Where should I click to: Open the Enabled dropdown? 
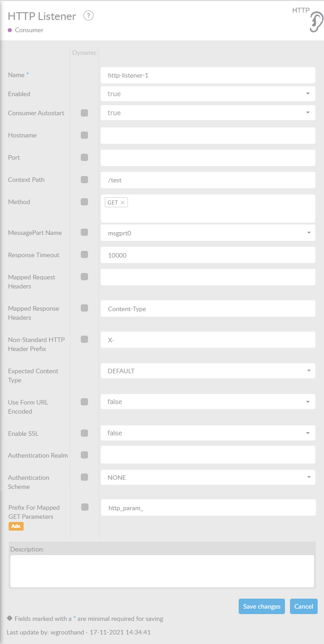coord(208,94)
